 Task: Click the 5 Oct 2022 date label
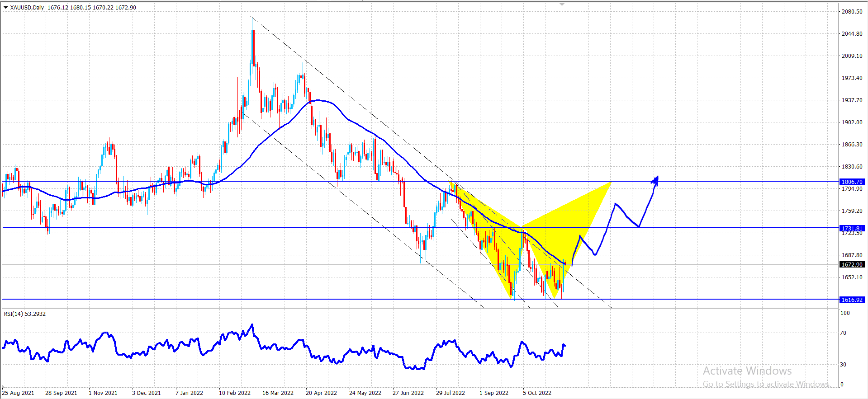[537, 393]
